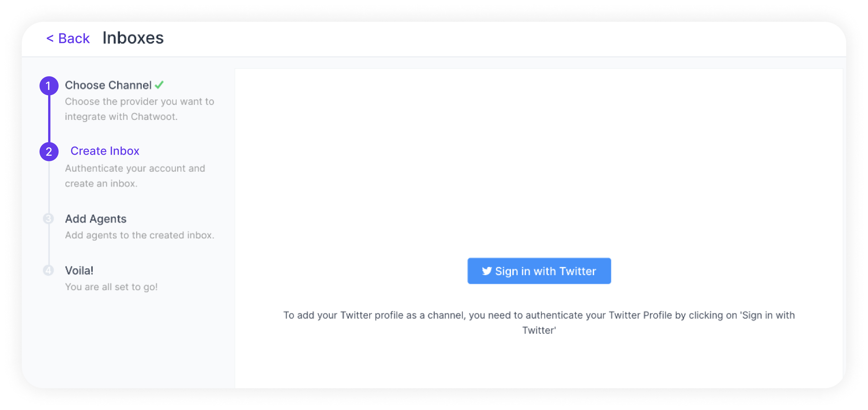Sign in with Twitter
The image size is (868, 410).
coord(539,271)
